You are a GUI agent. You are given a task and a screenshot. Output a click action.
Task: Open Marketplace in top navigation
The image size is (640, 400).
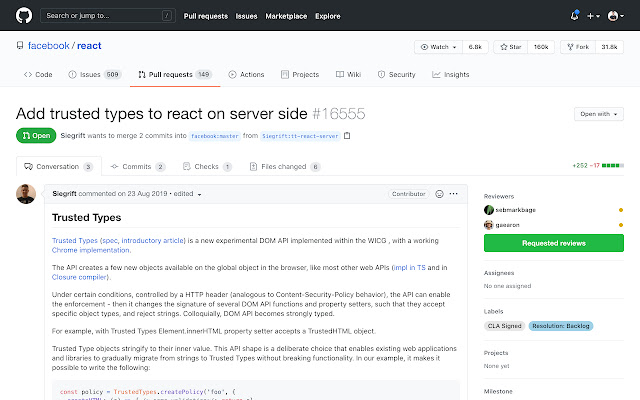point(286,16)
